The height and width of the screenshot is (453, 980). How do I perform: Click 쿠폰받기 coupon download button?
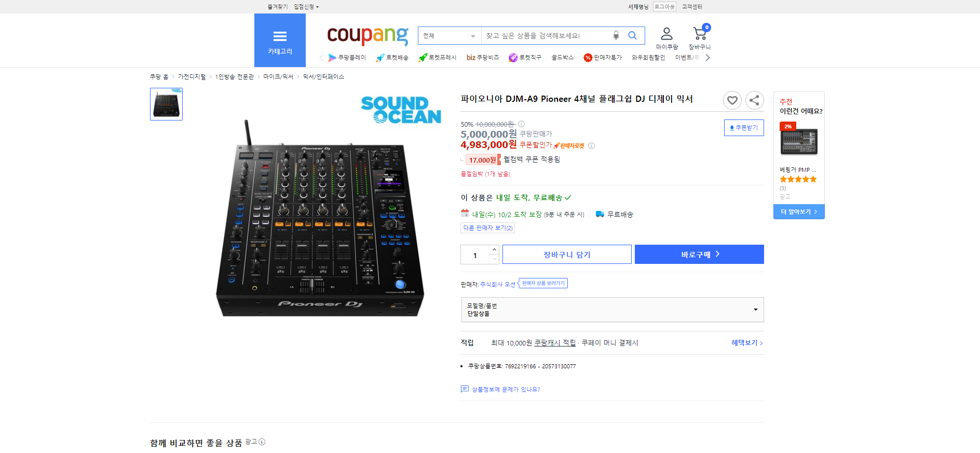coord(744,128)
